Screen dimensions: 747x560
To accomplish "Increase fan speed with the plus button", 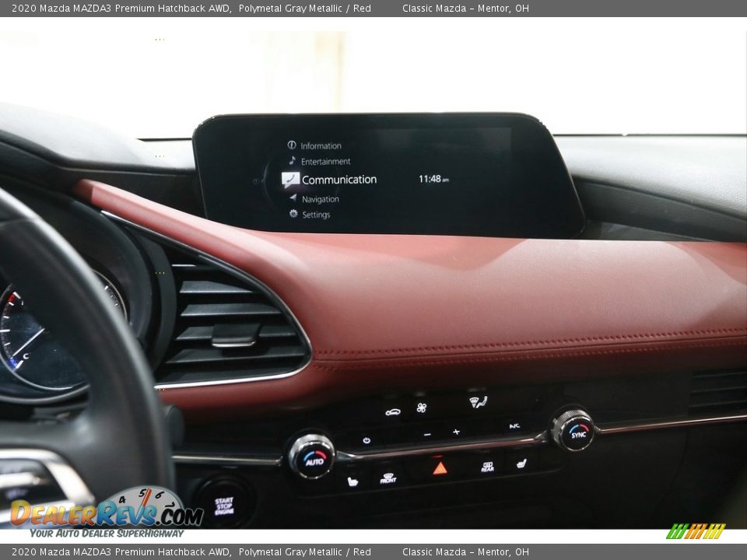I will pos(456,432).
